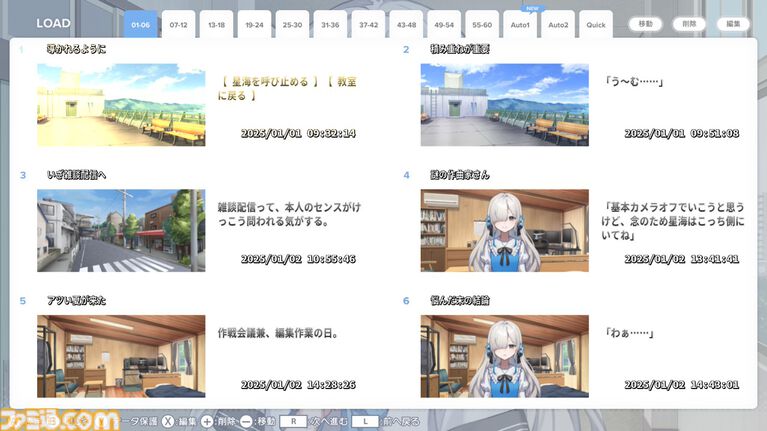Click the R next page key icon
The image size is (767, 431).
click(x=292, y=421)
